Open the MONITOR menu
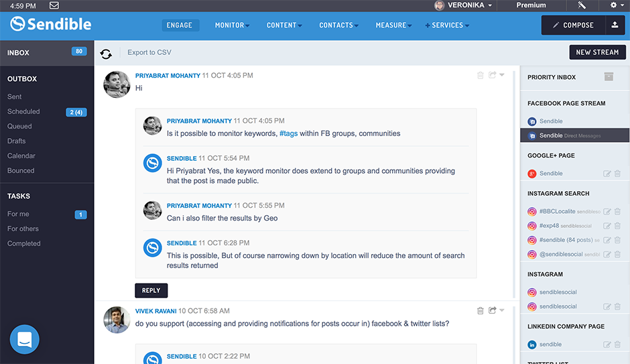This screenshot has height=364, width=630. click(232, 25)
